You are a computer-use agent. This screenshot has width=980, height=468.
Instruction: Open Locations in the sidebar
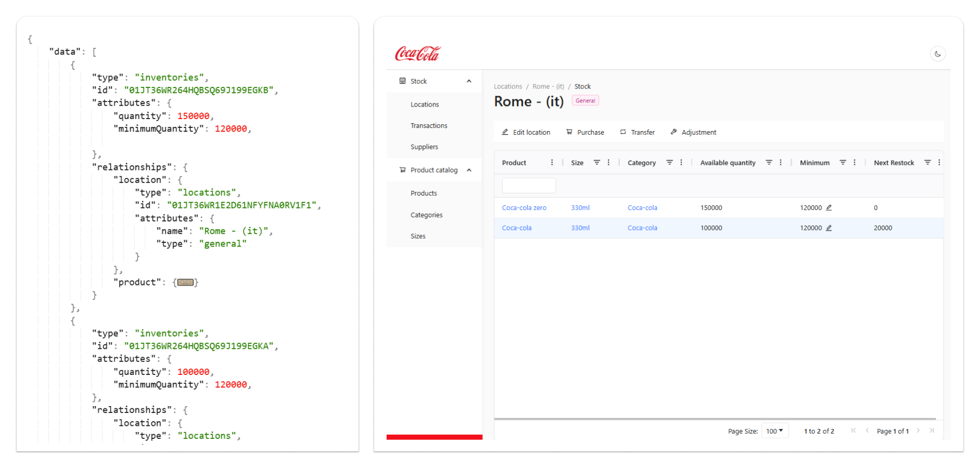(425, 105)
